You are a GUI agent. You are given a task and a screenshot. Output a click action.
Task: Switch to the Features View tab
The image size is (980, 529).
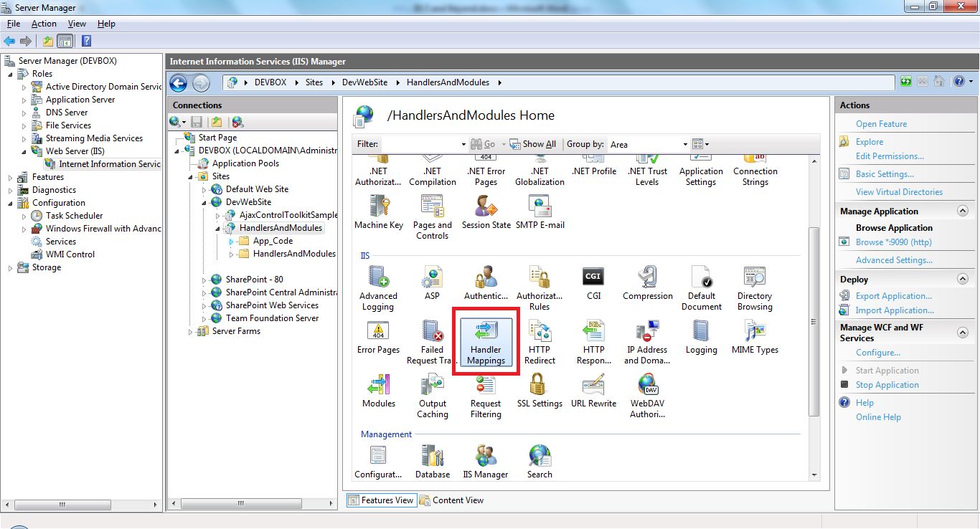380,500
